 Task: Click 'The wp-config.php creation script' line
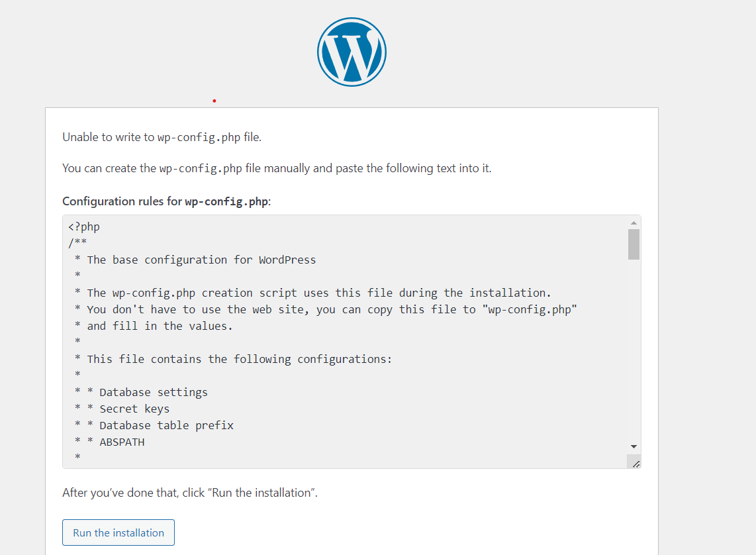click(312, 293)
